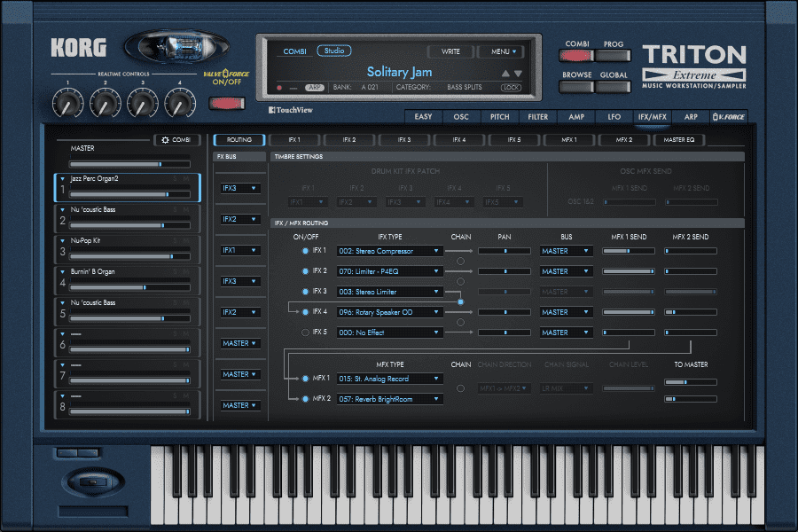Open the MFX 1 sub-tab
798x532 pixels.
[x=569, y=140]
